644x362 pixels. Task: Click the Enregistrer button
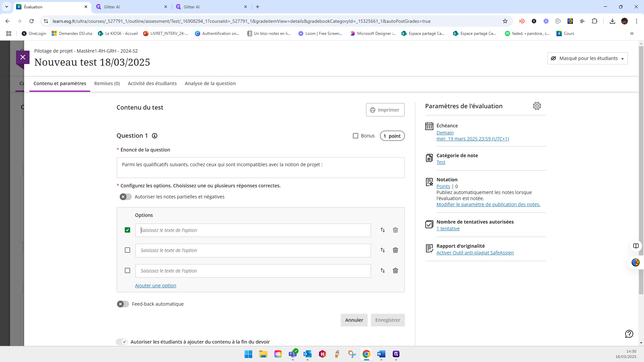pyautogui.click(x=388, y=320)
